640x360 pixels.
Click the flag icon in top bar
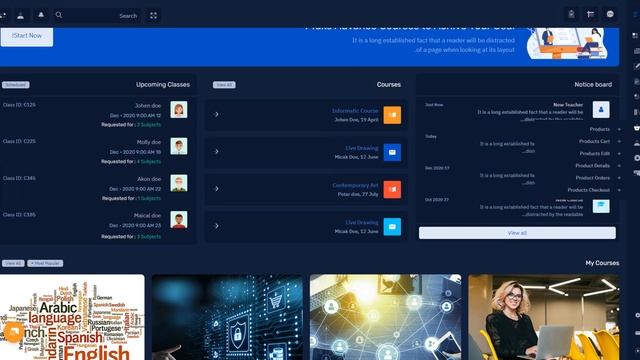590,14
